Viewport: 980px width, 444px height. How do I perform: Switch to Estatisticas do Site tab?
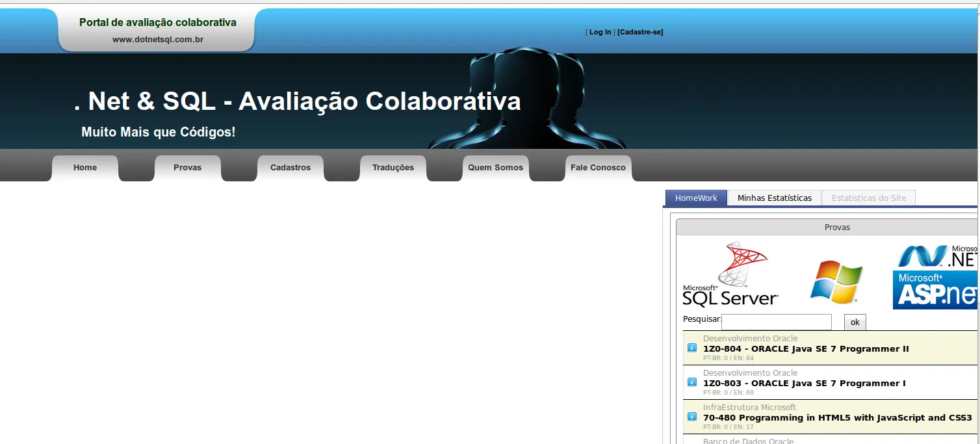(x=869, y=198)
